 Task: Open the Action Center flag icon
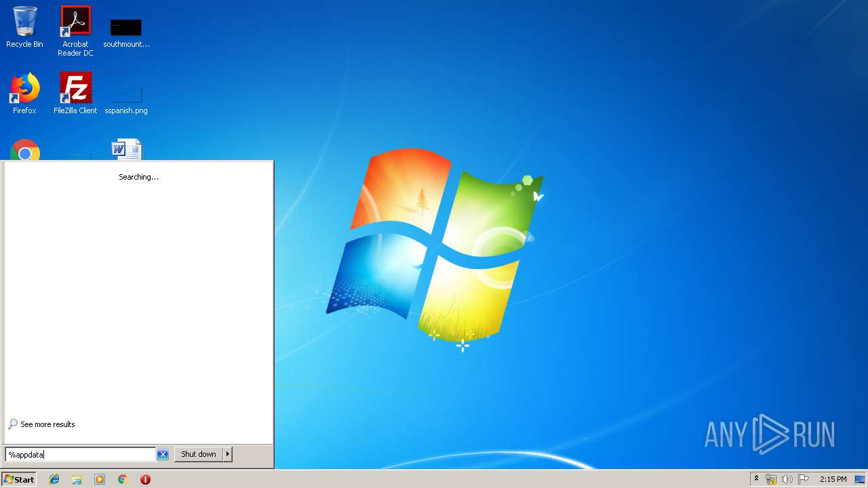[804, 479]
